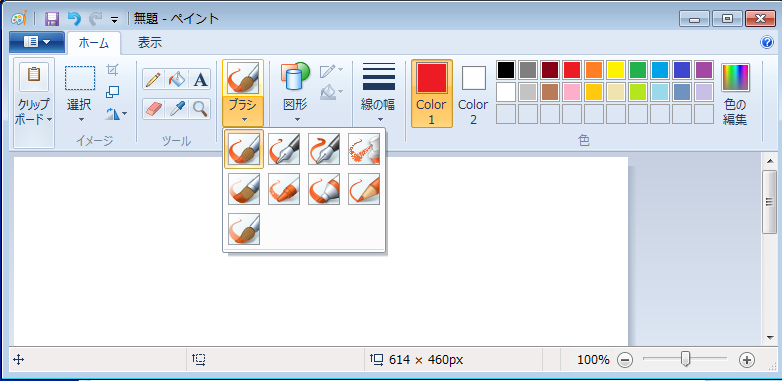782x381 pixels.
Task: Click the Redo arrow
Action: [95, 19]
